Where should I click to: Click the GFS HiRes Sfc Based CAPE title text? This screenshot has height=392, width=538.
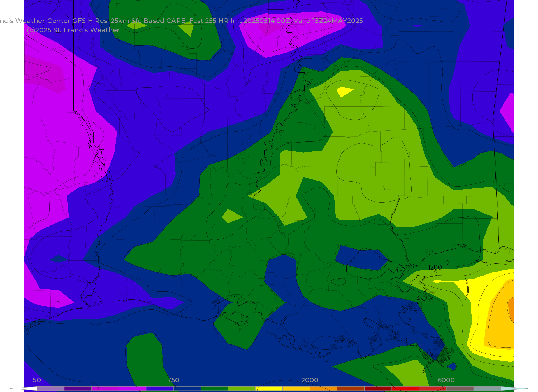pyautogui.click(x=181, y=21)
